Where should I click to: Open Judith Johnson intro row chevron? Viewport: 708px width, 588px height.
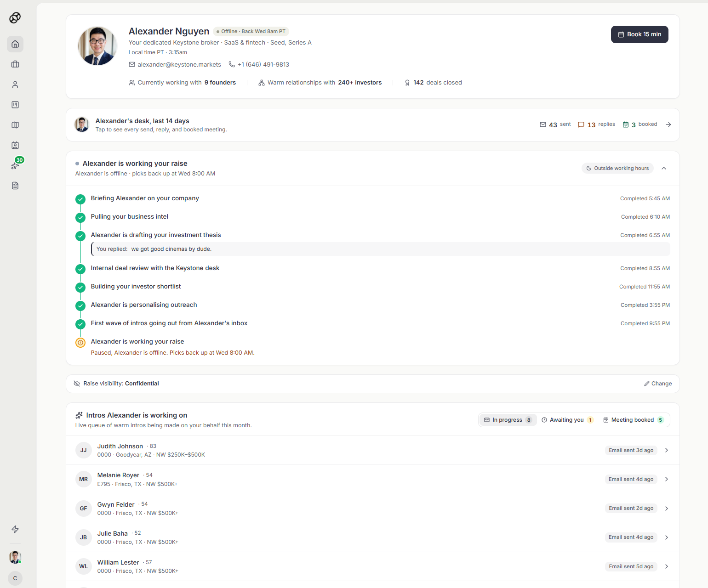coord(667,450)
